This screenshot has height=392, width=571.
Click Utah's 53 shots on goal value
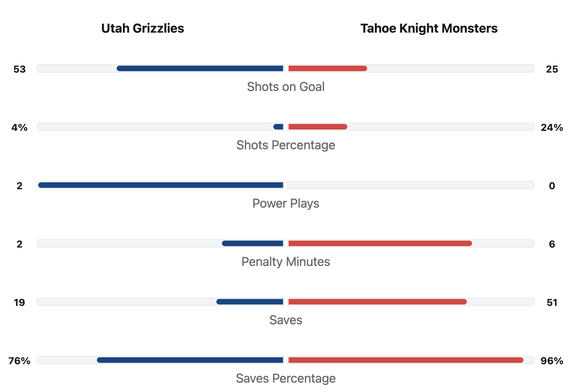pos(19,69)
